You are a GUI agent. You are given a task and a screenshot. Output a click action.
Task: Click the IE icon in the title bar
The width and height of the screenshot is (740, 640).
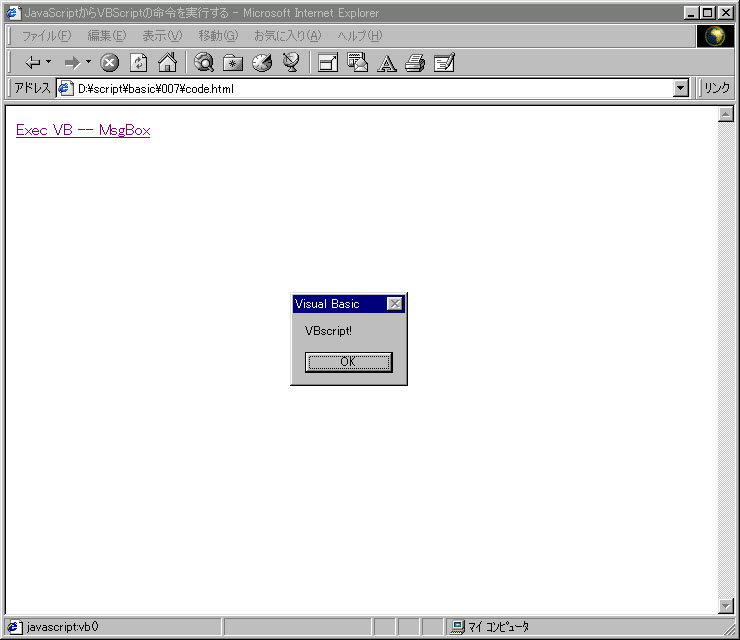[x=13, y=13]
